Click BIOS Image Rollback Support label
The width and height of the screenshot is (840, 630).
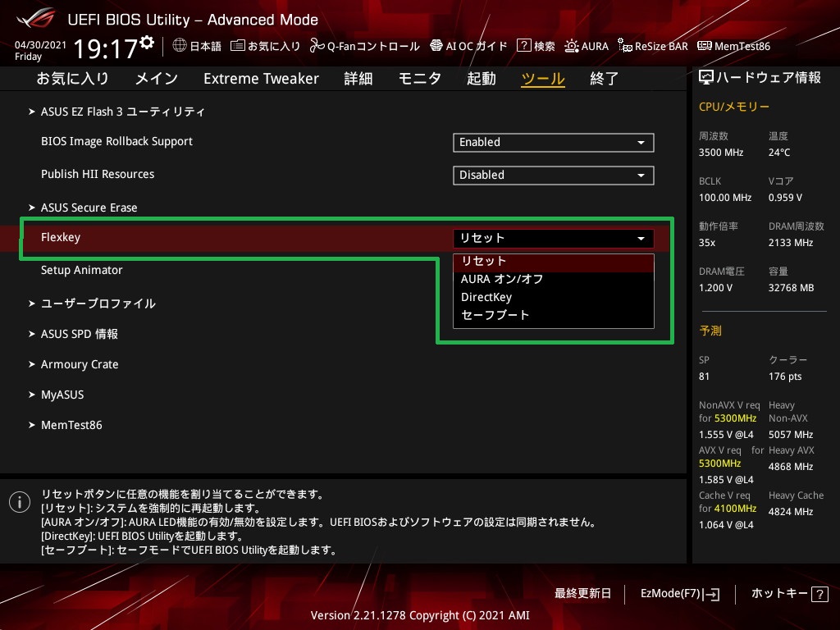click(x=116, y=141)
